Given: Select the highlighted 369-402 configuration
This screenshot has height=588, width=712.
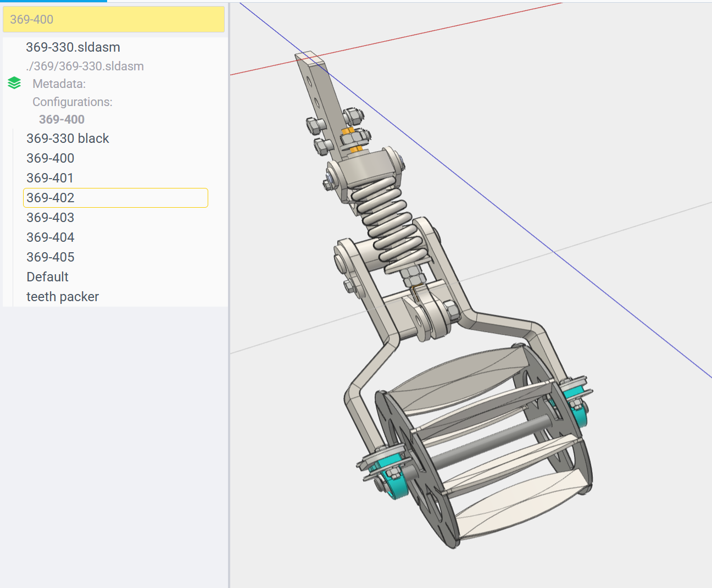Looking at the screenshot, I should [x=51, y=198].
